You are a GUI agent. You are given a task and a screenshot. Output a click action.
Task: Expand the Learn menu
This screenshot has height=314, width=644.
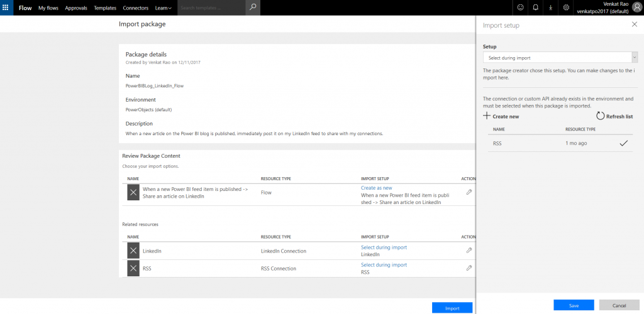164,8
